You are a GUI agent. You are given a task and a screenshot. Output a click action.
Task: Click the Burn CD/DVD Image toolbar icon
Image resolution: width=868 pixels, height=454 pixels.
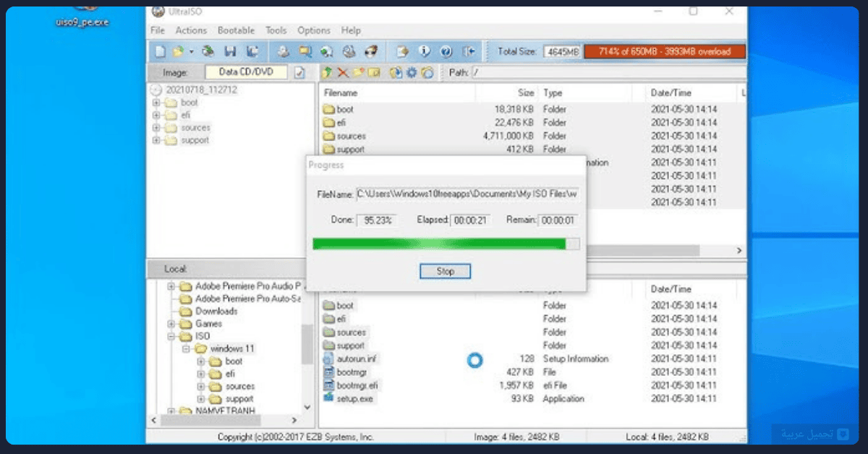click(370, 51)
